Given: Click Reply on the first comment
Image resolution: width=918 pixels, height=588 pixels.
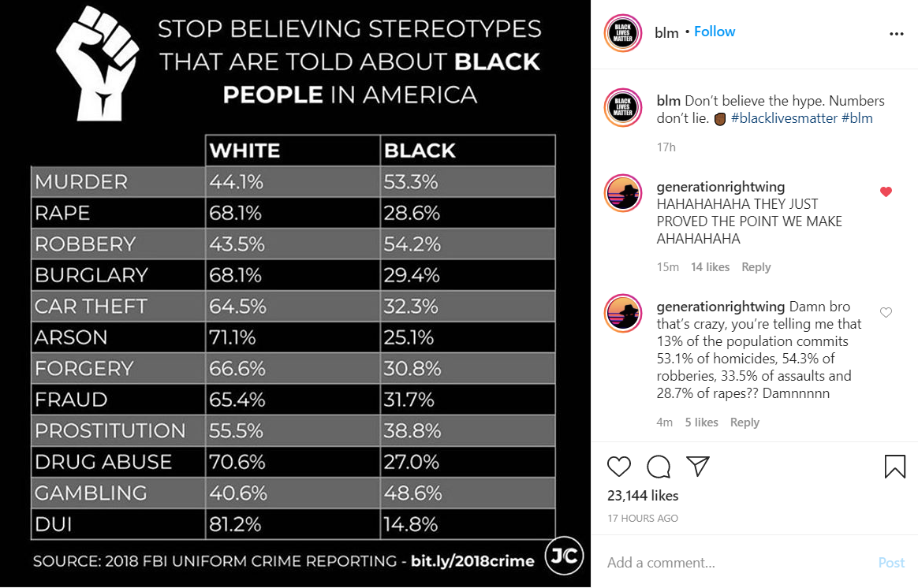Looking at the screenshot, I should (x=756, y=266).
